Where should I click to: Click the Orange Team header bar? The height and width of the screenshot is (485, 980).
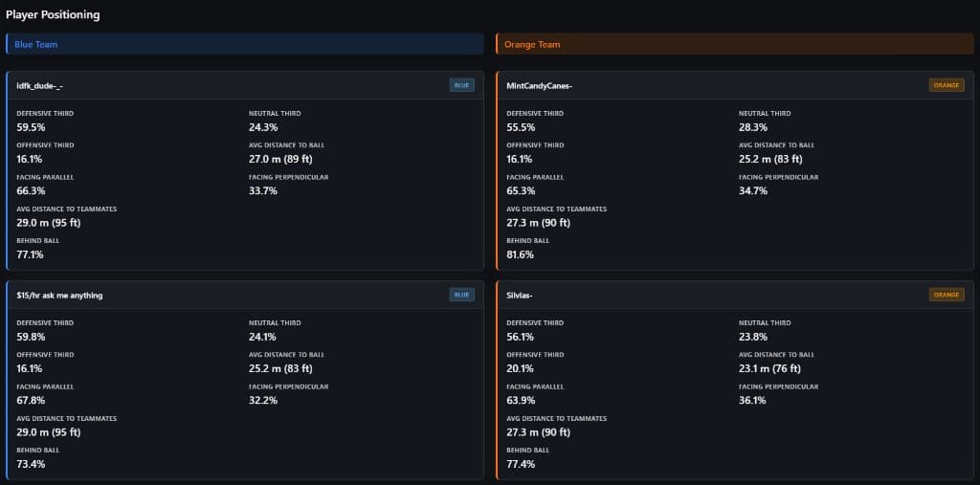pos(734,44)
